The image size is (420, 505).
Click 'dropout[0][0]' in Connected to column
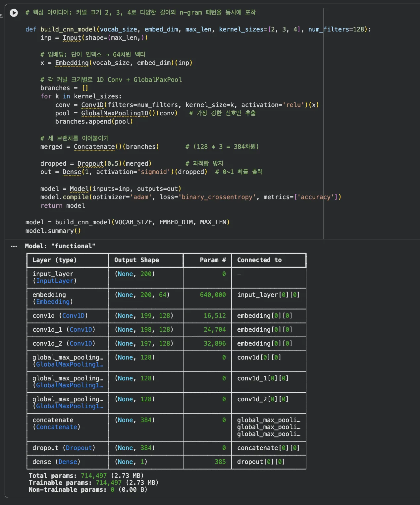tap(261, 462)
